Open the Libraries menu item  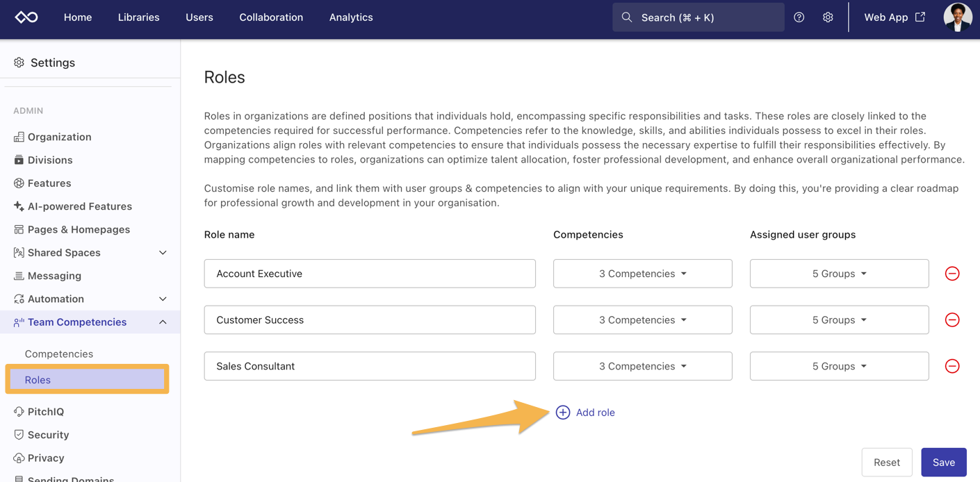(x=138, y=17)
